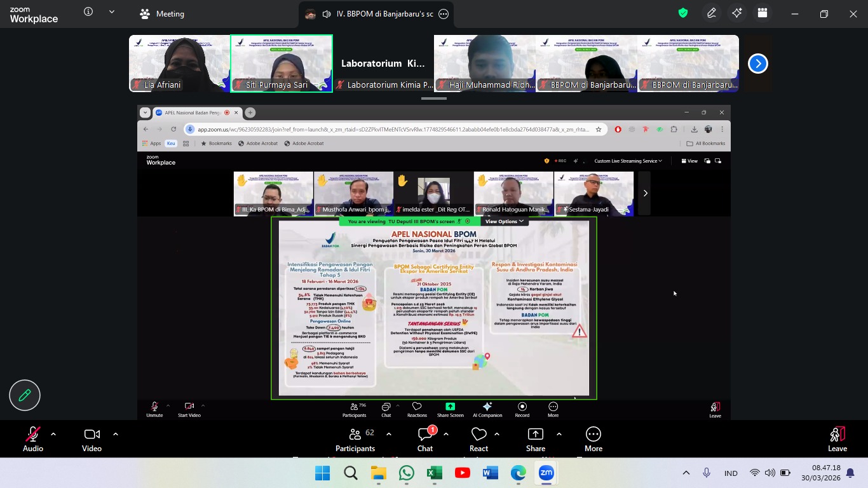Click the green pencil annotate button

tap(25, 395)
